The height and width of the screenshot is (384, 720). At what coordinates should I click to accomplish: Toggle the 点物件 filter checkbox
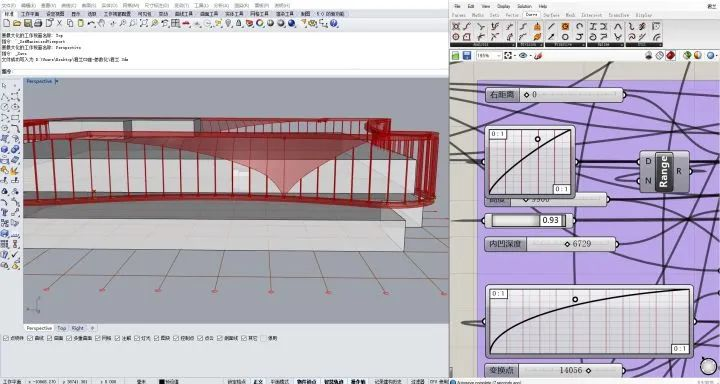click(6, 338)
